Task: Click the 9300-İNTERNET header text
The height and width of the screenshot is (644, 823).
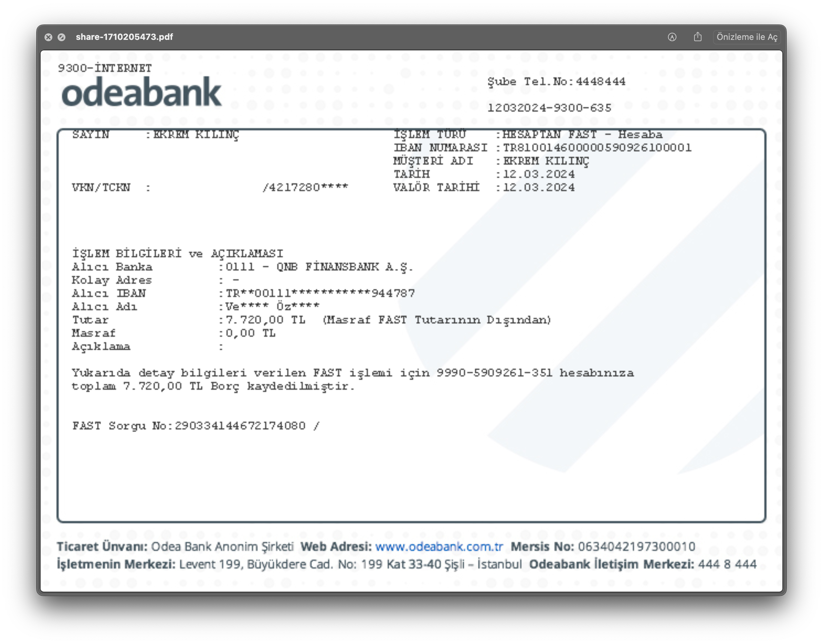Action: click(x=105, y=68)
